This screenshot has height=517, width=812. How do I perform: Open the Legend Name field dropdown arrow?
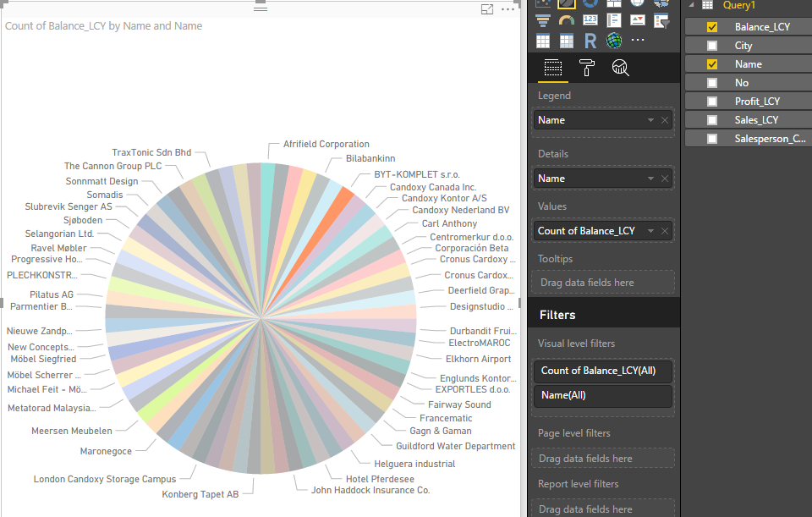click(650, 120)
